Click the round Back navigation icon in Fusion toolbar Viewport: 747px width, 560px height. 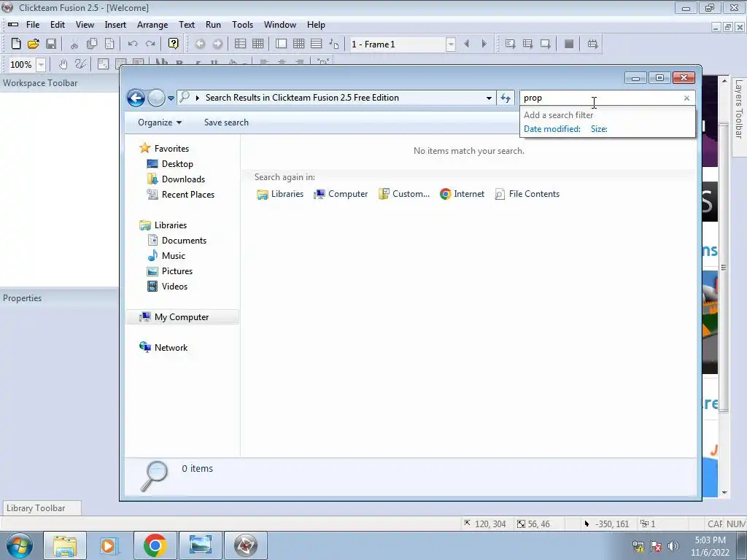[200, 44]
